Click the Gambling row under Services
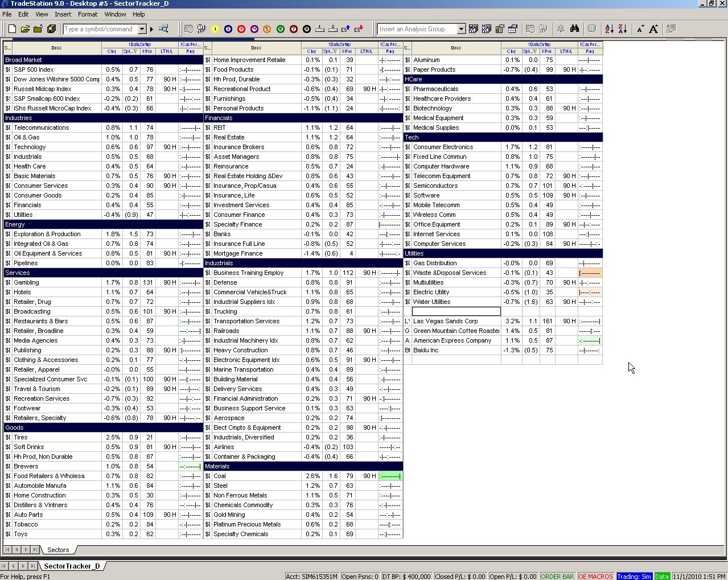 (x=104, y=282)
